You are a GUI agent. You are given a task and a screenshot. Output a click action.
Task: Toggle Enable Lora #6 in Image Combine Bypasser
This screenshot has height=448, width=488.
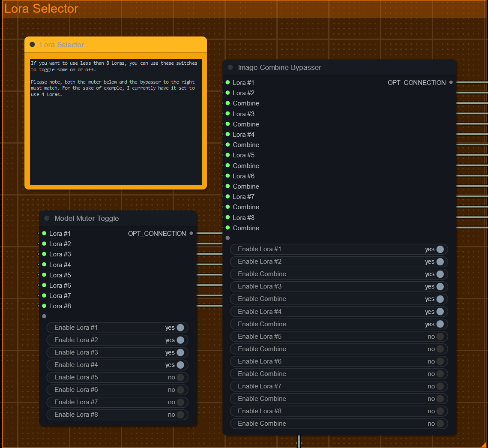[x=440, y=361]
